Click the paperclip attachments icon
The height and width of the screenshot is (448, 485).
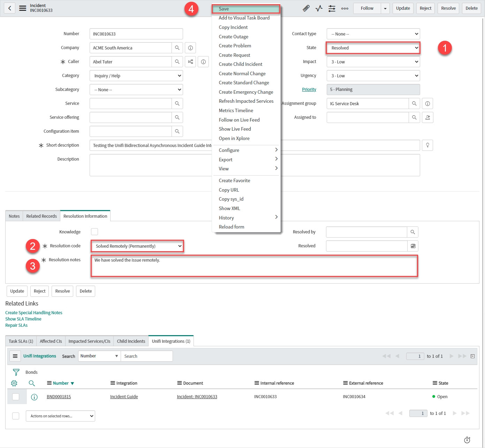(x=306, y=8)
